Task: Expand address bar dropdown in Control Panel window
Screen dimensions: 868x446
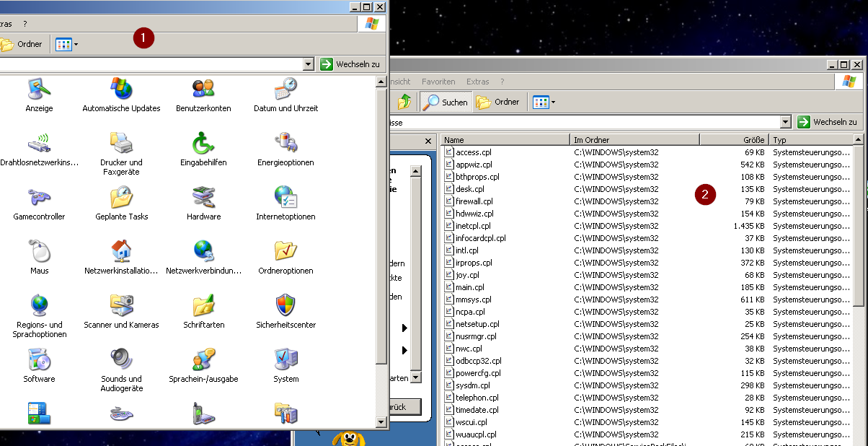Action: point(309,64)
